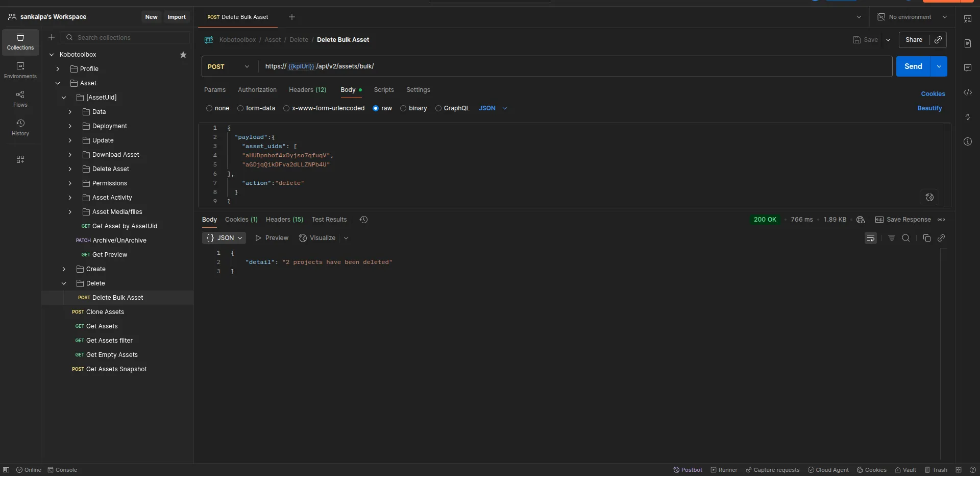Open the code snippet panel icon
The height and width of the screenshot is (480, 980).
(x=967, y=93)
